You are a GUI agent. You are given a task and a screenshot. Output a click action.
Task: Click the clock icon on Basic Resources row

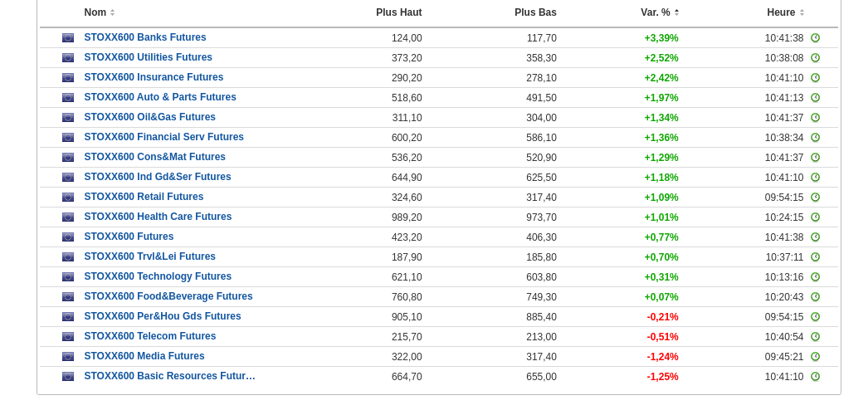click(815, 377)
